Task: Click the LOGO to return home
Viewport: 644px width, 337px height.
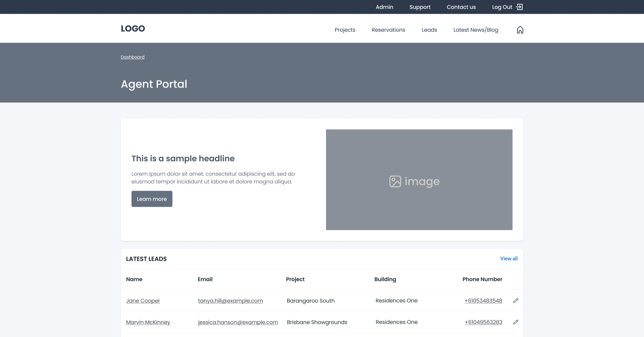Action: coord(133,28)
